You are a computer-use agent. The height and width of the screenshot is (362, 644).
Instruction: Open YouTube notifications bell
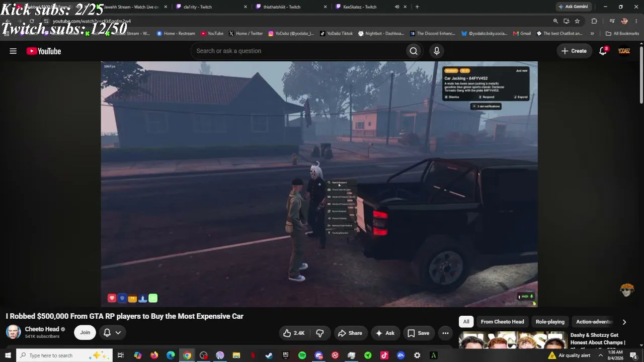coord(603,51)
